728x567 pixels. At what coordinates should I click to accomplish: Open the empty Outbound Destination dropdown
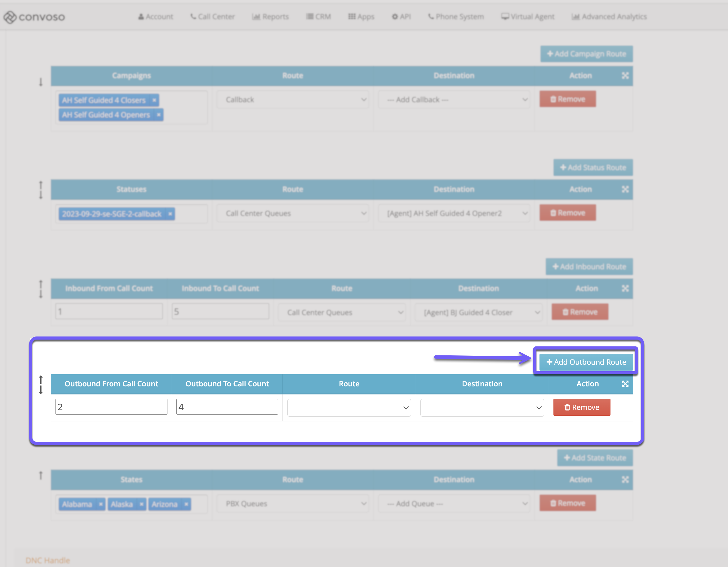[x=482, y=408]
